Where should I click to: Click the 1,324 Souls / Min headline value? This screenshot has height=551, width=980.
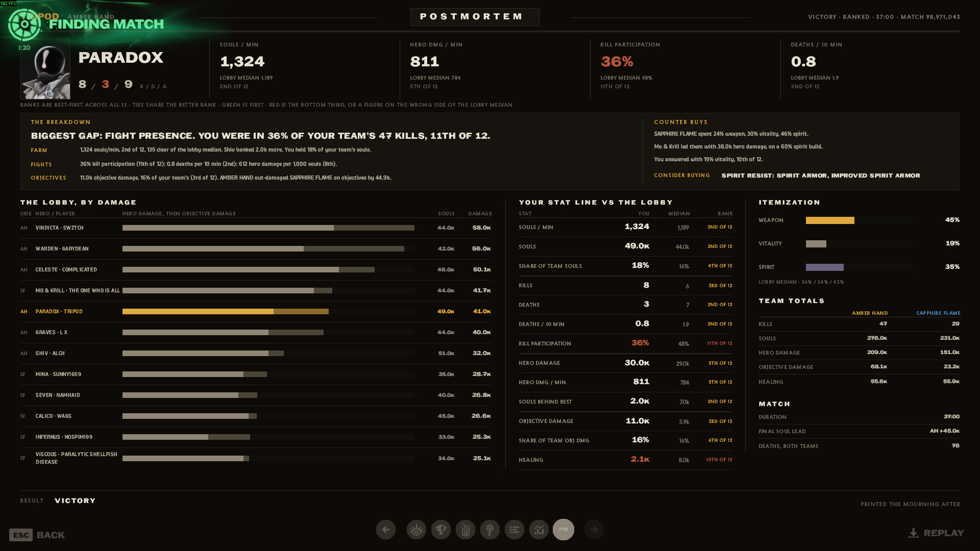pos(242,62)
